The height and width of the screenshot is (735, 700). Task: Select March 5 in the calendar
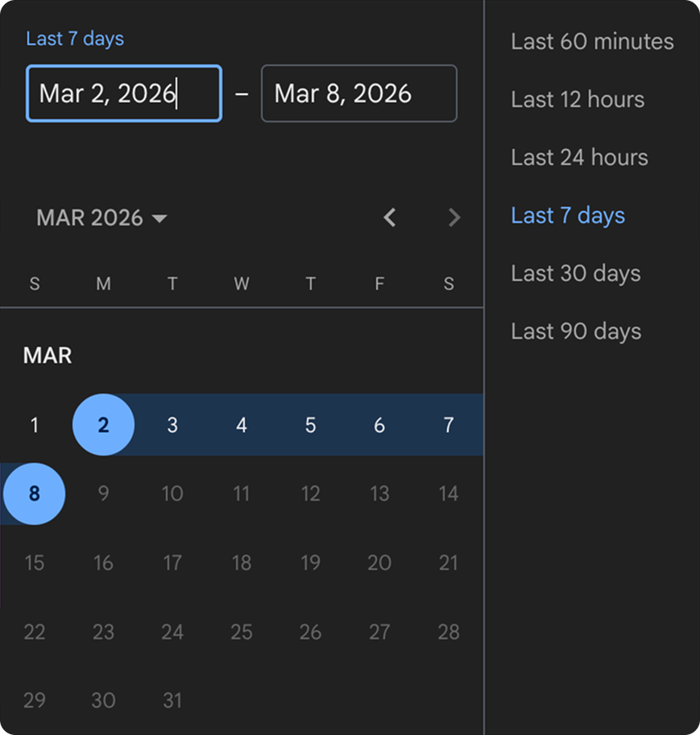310,425
